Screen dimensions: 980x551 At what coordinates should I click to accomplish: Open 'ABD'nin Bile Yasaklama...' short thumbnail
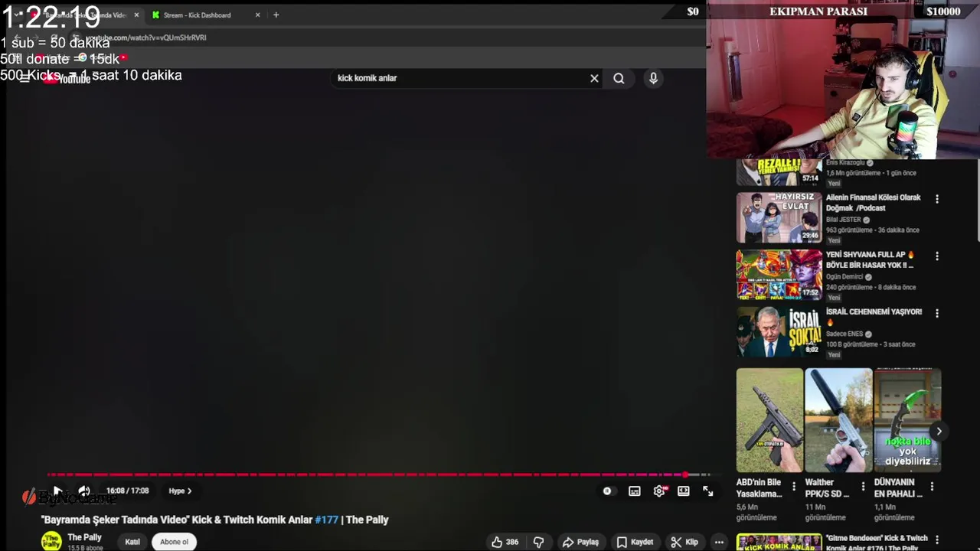point(769,420)
